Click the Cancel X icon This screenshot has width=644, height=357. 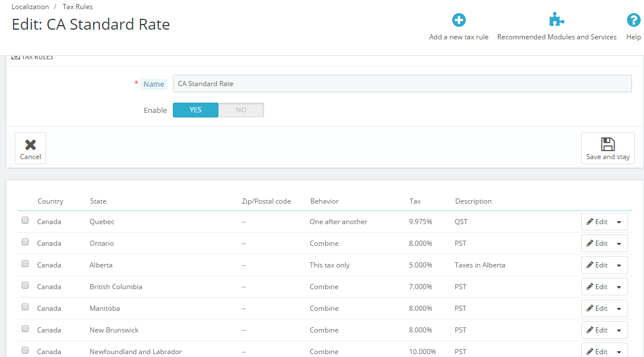30,145
